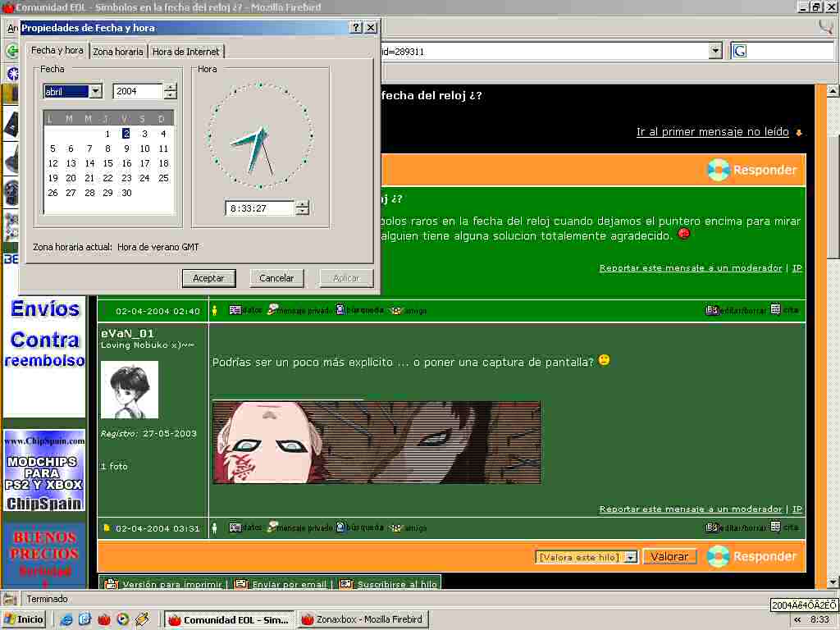Switch to the Hora de Internet tab

pos(186,52)
